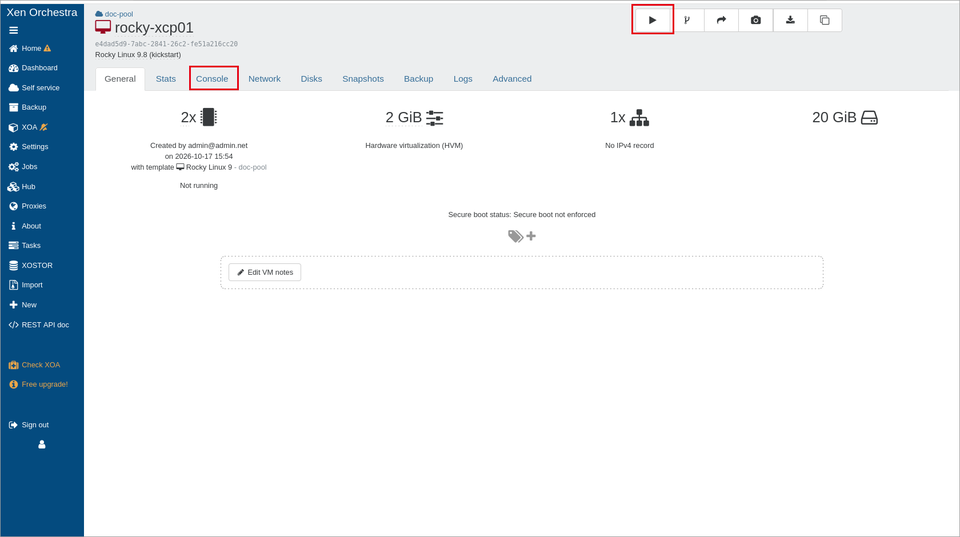Open the Network tab
The height and width of the screenshot is (537, 960).
click(264, 79)
